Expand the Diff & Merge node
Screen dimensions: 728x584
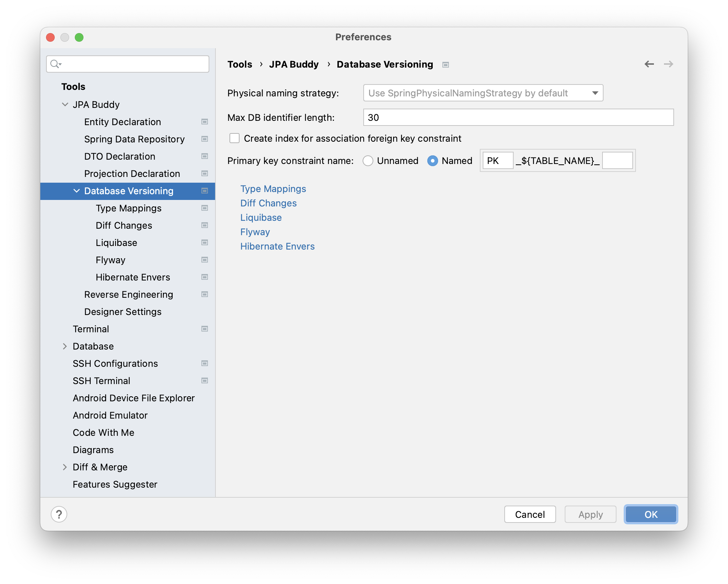click(65, 467)
